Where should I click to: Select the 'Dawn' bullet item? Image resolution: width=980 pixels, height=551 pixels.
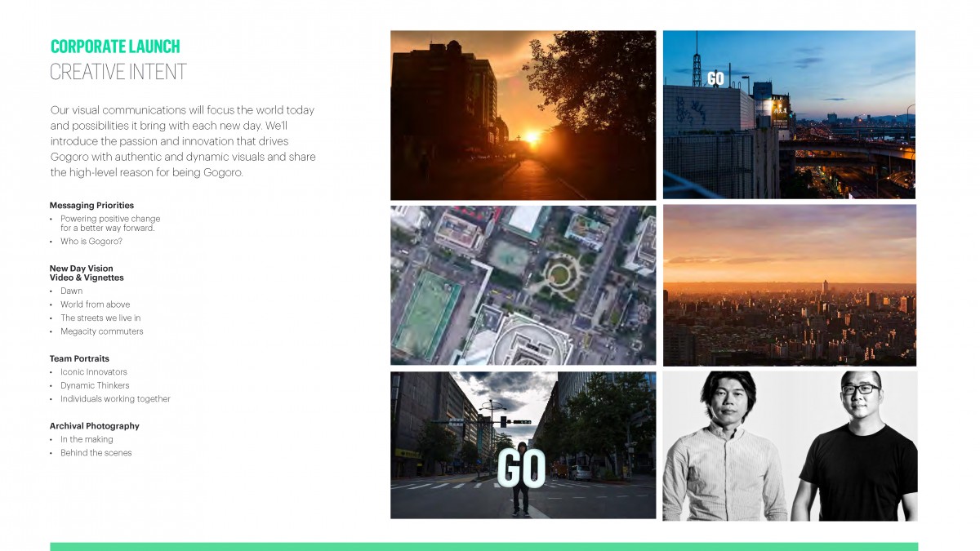pos(71,291)
